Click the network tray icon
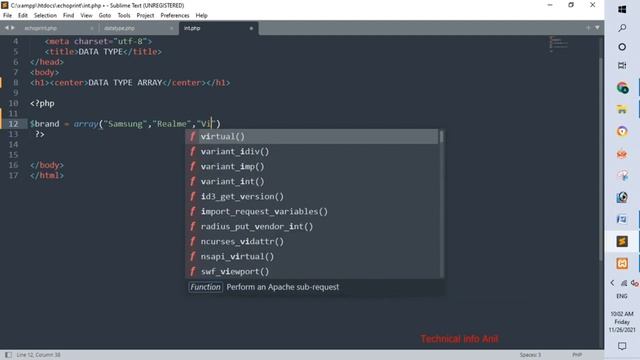Viewport: 640px width, 360px height. [624, 283]
